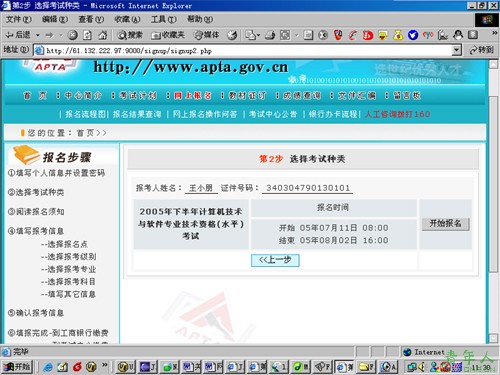Open the 文件 menu

19,19
